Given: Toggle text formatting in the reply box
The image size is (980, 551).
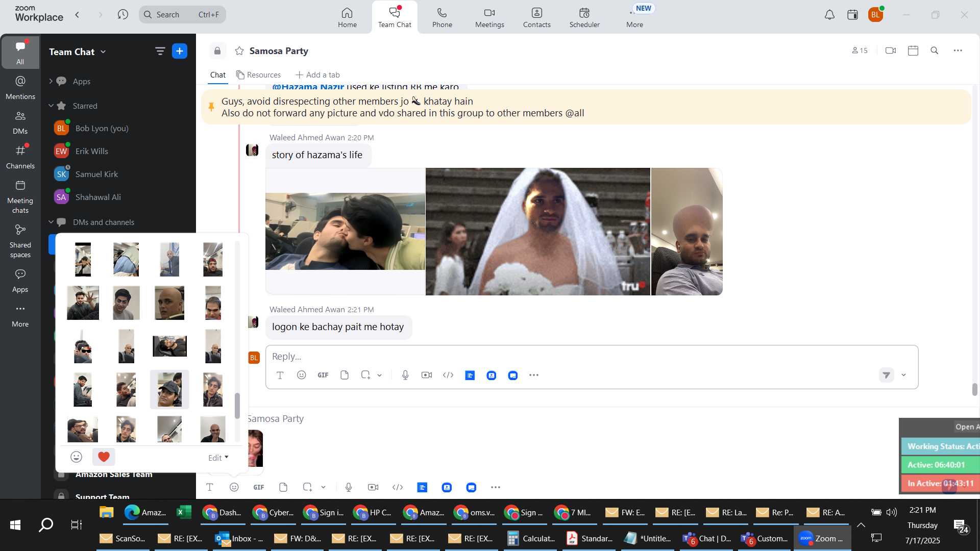Looking at the screenshot, I should (x=280, y=375).
